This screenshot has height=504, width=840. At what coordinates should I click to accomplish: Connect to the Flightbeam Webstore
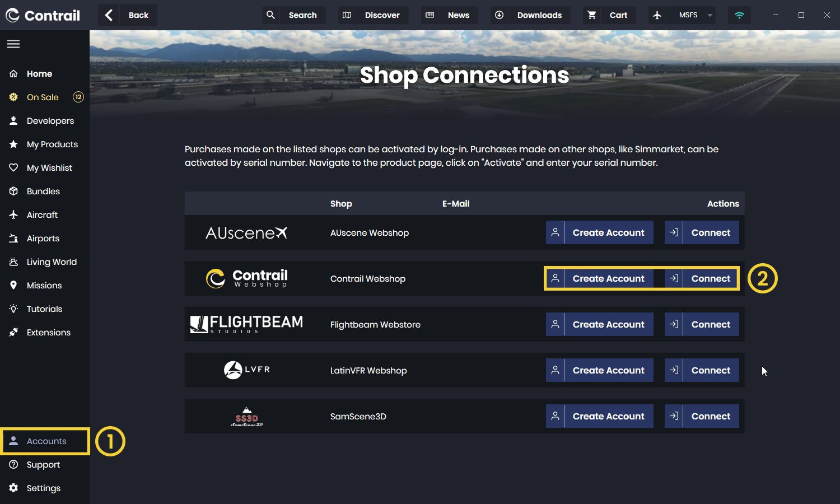(702, 324)
